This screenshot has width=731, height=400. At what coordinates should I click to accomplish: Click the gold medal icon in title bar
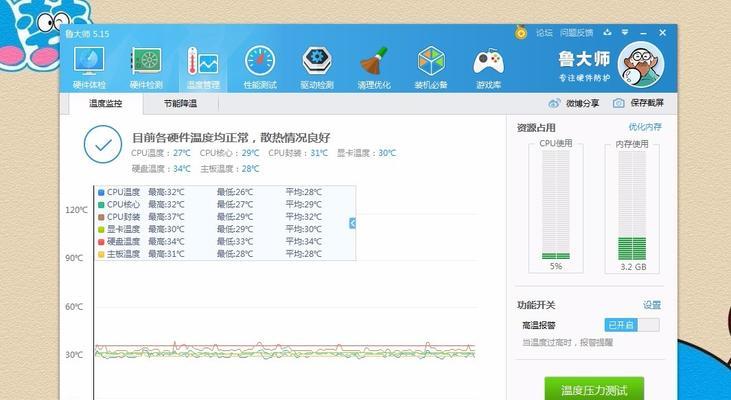coord(521,32)
